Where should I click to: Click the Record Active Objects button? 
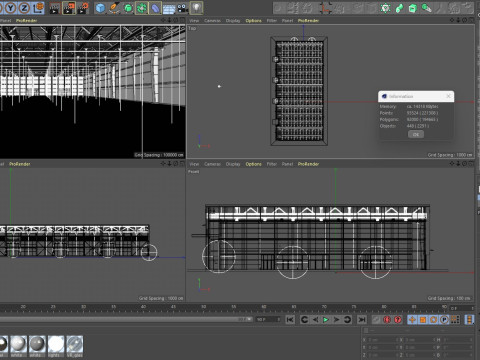(x=376, y=320)
